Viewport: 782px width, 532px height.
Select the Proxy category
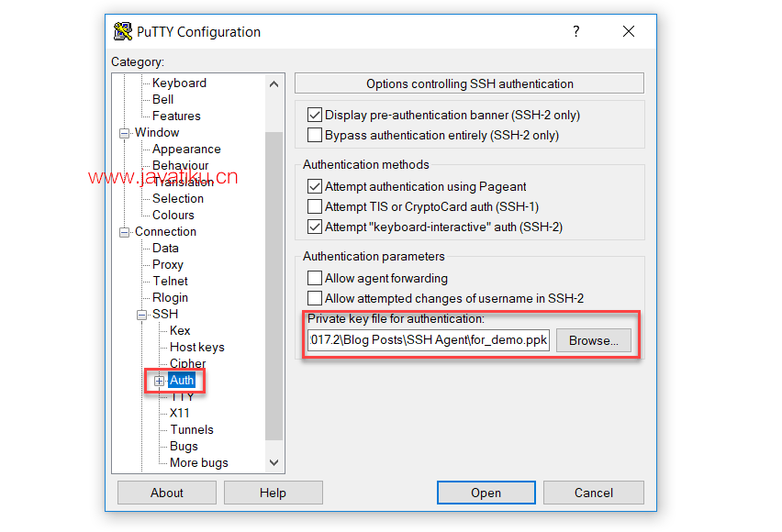pyautogui.click(x=168, y=264)
